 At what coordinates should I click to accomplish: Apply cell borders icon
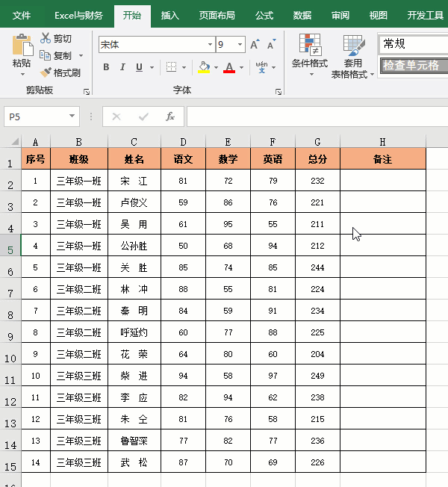click(172, 67)
